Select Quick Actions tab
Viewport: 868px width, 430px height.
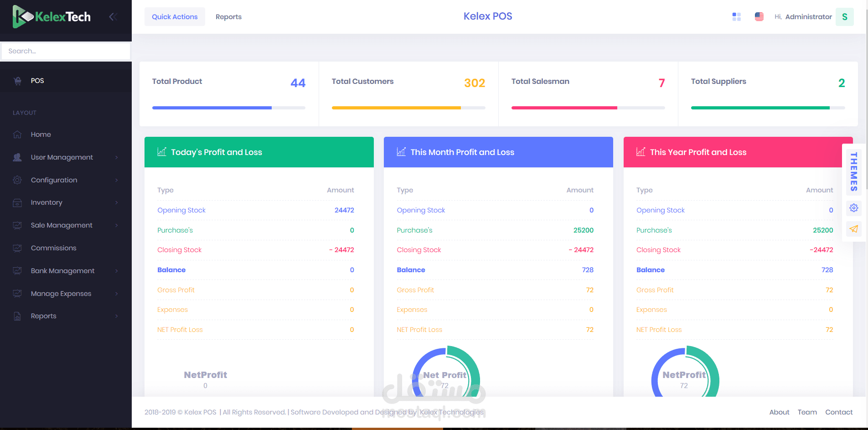pyautogui.click(x=175, y=17)
